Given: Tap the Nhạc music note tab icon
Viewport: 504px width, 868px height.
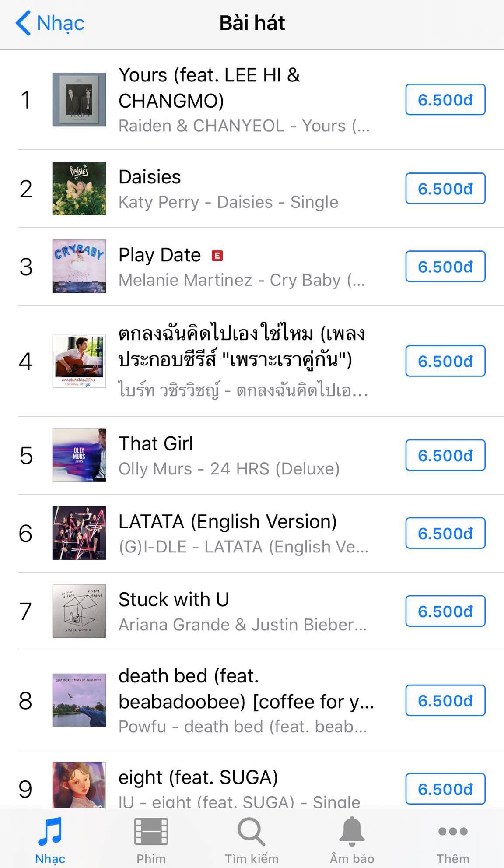Looking at the screenshot, I should click(50, 832).
